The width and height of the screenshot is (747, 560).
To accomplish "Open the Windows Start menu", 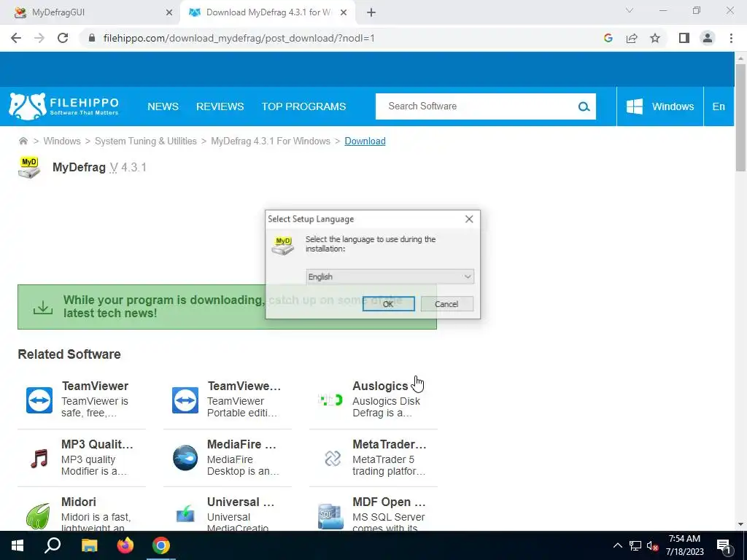I will (18, 545).
